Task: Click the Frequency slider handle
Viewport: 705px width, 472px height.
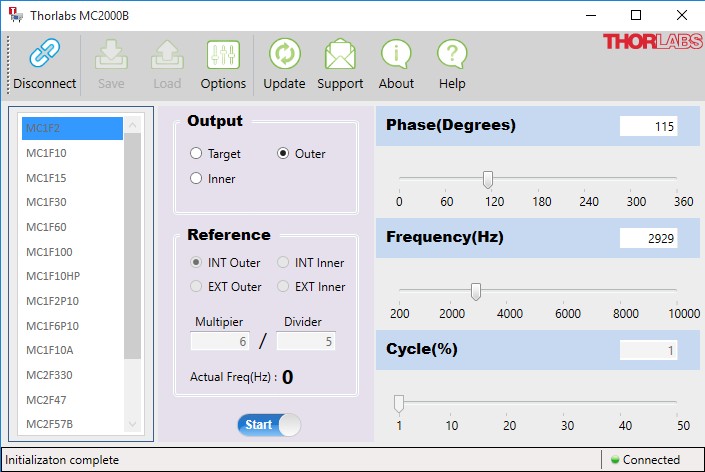Action: pyautogui.click(x=476, y=291)
